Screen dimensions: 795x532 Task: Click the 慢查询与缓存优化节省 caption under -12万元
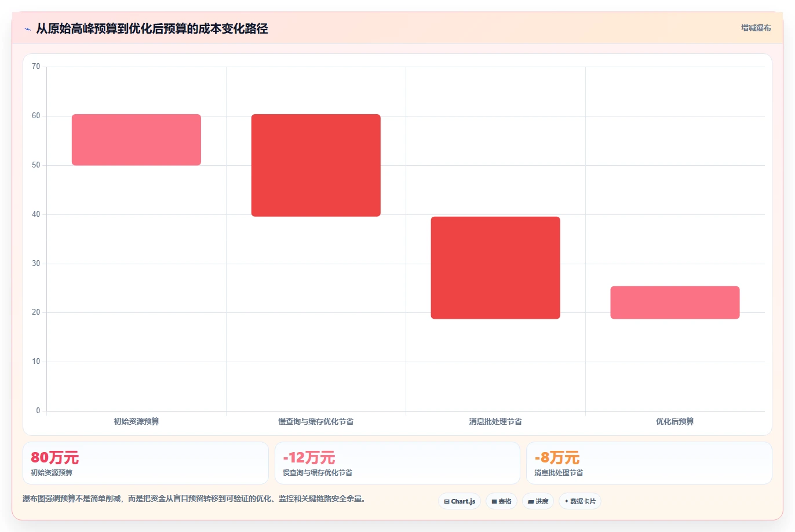coord(318,473)
